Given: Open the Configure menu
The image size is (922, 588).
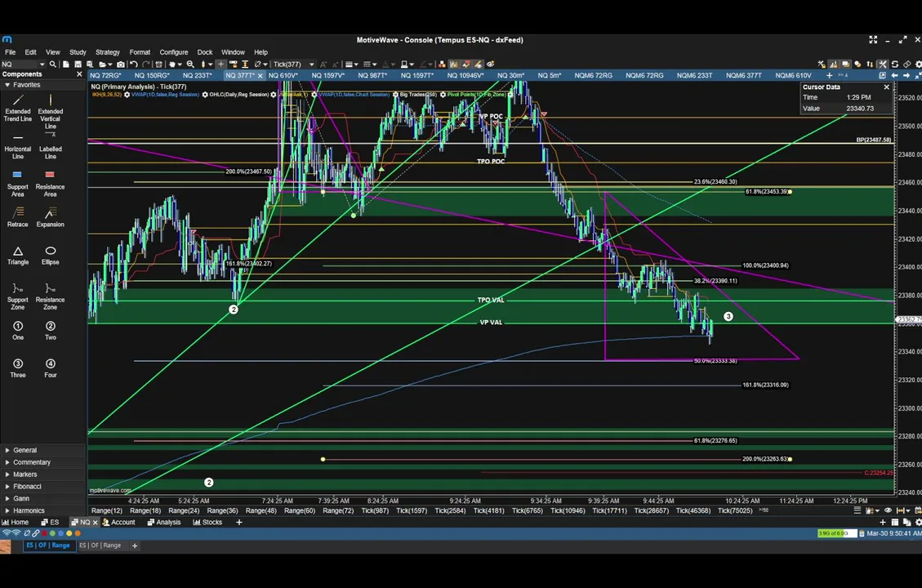Looking at the screenshot, I should 173,52.
